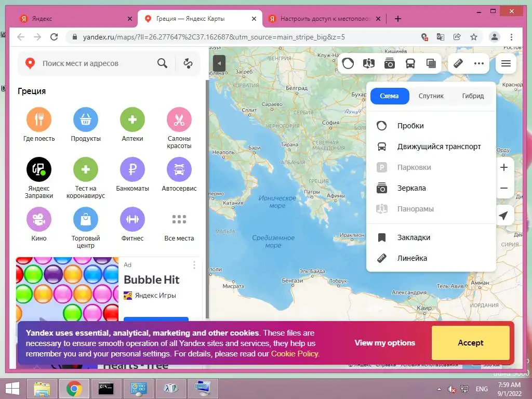Open the 'Кино' cinema category
Viewport: 532px width, 399px height.
click(x=38, y=224)
